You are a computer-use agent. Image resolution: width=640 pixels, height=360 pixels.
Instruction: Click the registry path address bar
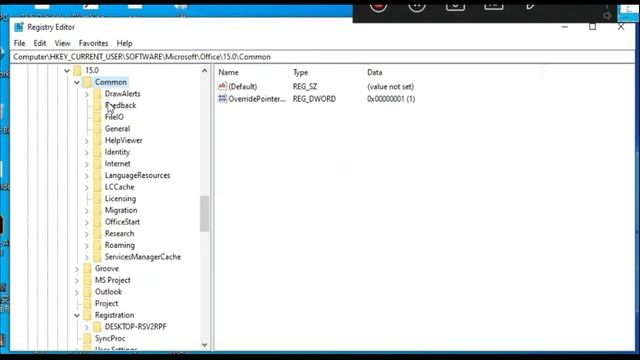[322, 57]
